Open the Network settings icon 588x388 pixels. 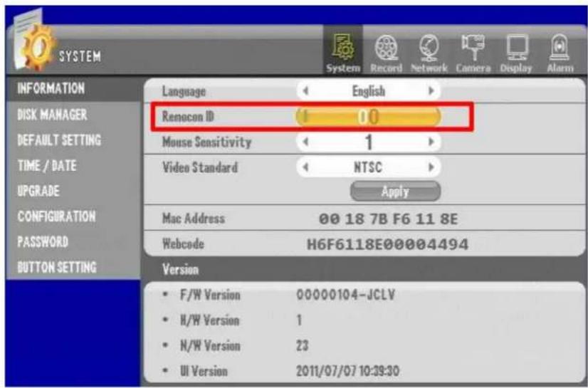pos(429,53)
